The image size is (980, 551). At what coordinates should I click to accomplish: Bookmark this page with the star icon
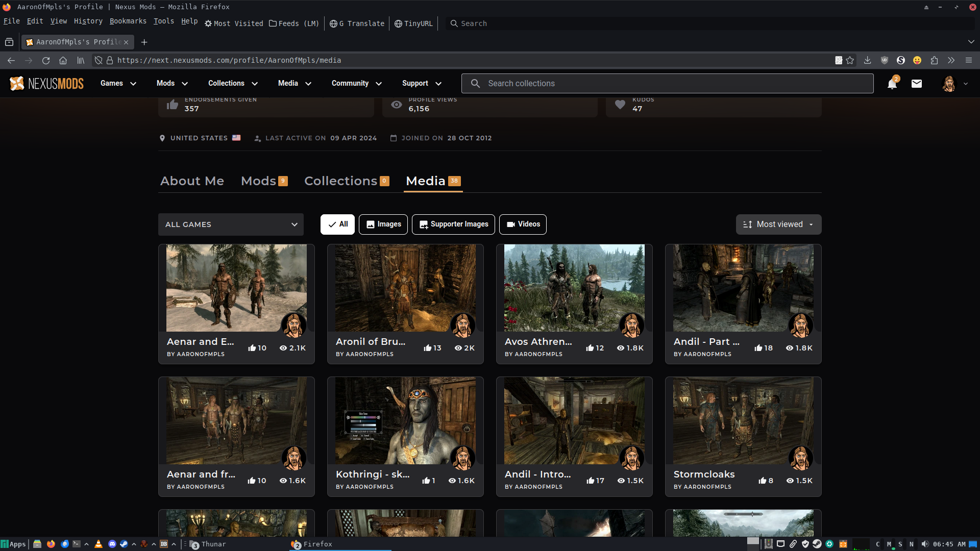[x=850, y=60]
